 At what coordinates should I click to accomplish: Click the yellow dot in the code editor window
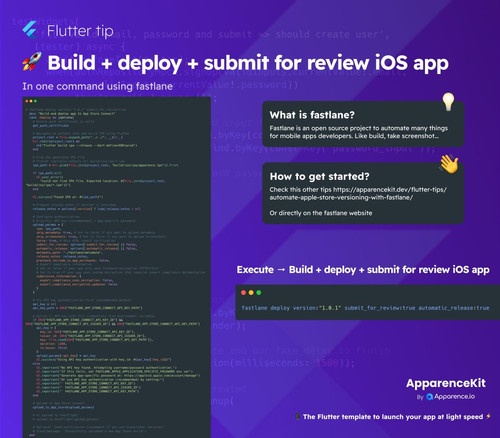pyautogui.click(x=31, y=101)
